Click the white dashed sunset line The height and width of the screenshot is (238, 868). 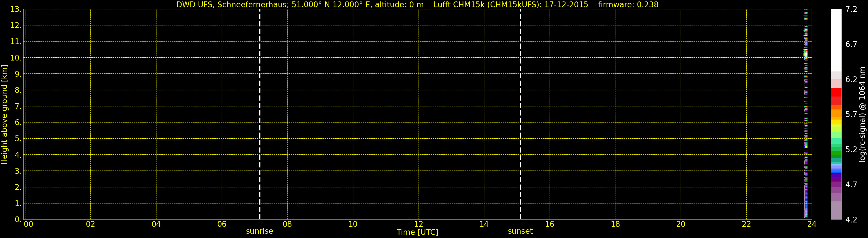click(520, 114)
